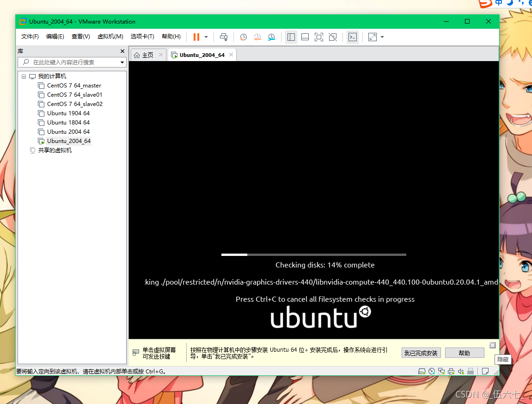The width and height of the screenshot is (532, 404).
Task: Open the 选项卡(T) menu
Action: tap(142, 37)
